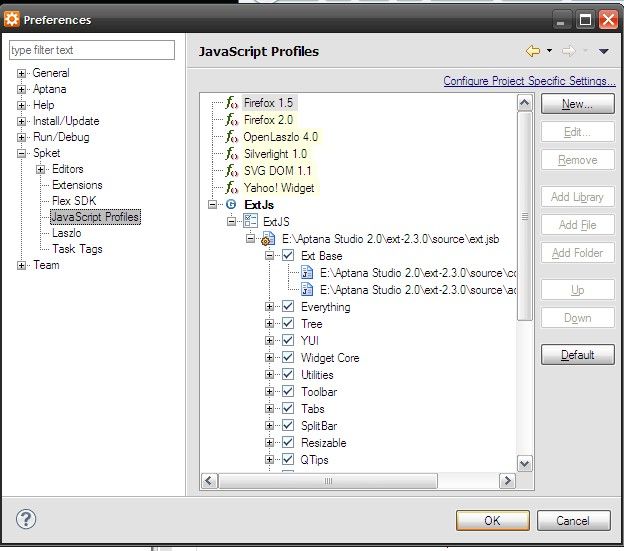Click the Firefox 2.0 profile icon

tap(231, 120)
